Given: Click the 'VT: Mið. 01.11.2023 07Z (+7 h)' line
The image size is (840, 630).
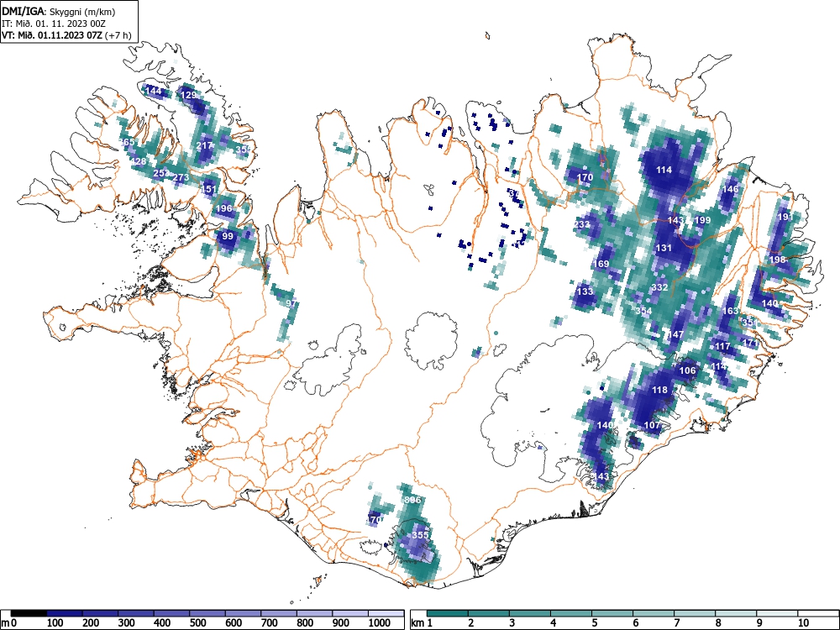Looking at the screenshot, I should 66,35.
